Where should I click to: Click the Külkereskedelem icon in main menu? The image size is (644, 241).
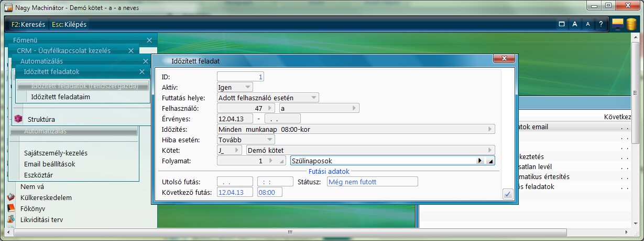tap(11, 197)
